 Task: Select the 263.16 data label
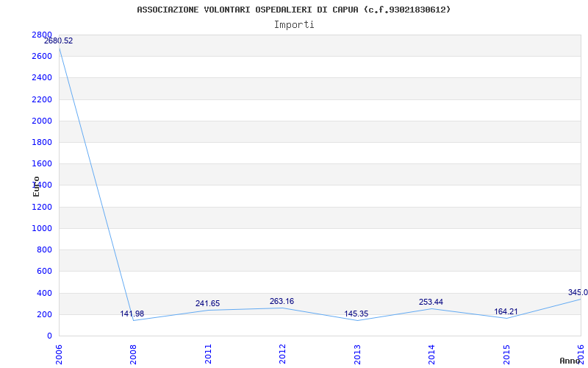coord(282,301)
